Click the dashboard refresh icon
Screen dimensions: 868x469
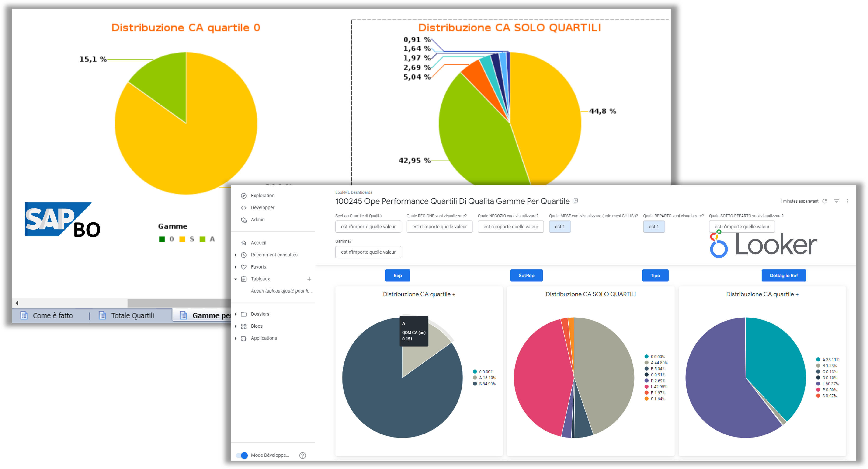[x=825, y=201]
